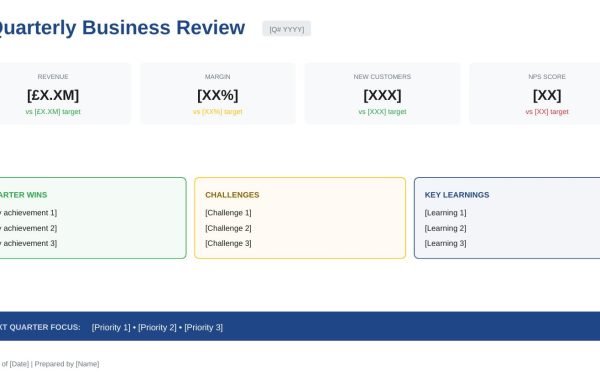Select the [Priority 3] placeholder
Image resolution: width=600 pixels, height=385 pixels.
click(204, 328)
